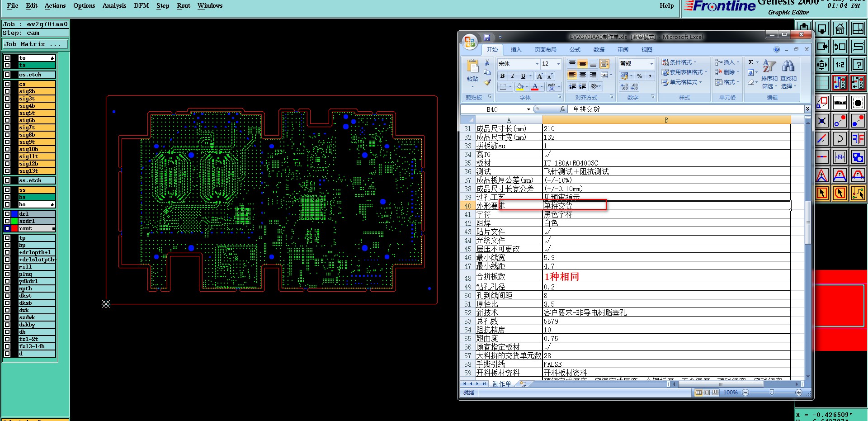Click the pan all directions icon
This screenshot has height=421, width=868.
click(822, 65)
